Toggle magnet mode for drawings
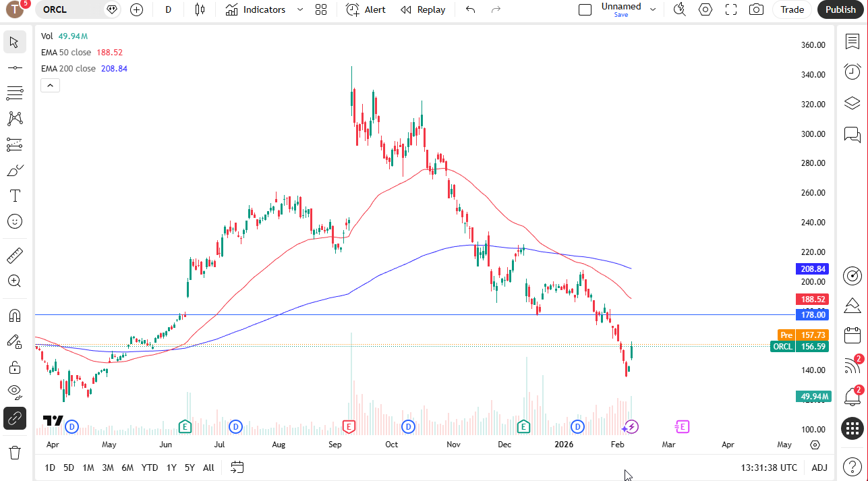Image resolution: width=868 pixels, height=481 pixels. 15,316
